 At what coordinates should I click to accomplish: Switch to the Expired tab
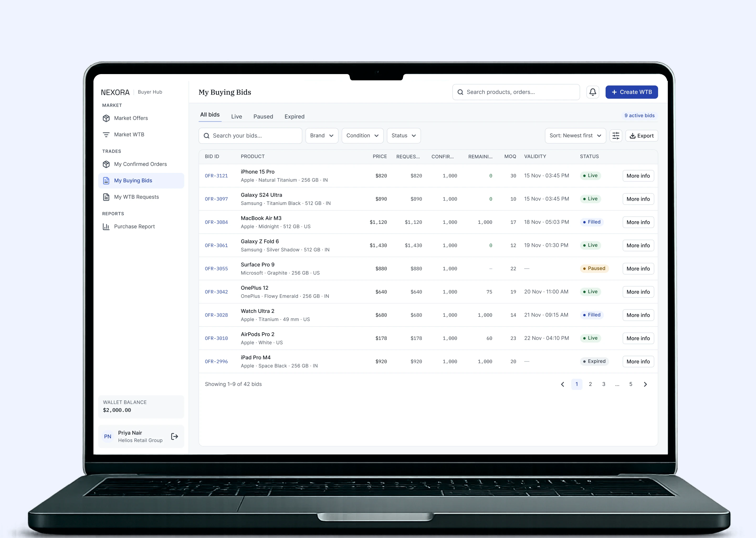(295, 117)
